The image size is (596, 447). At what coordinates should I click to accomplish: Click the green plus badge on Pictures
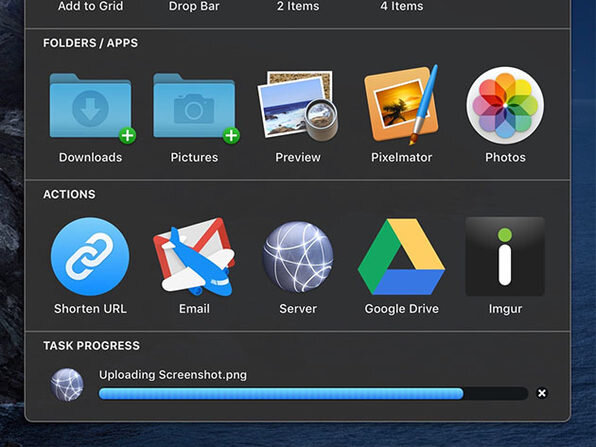(x=231, y=135)
